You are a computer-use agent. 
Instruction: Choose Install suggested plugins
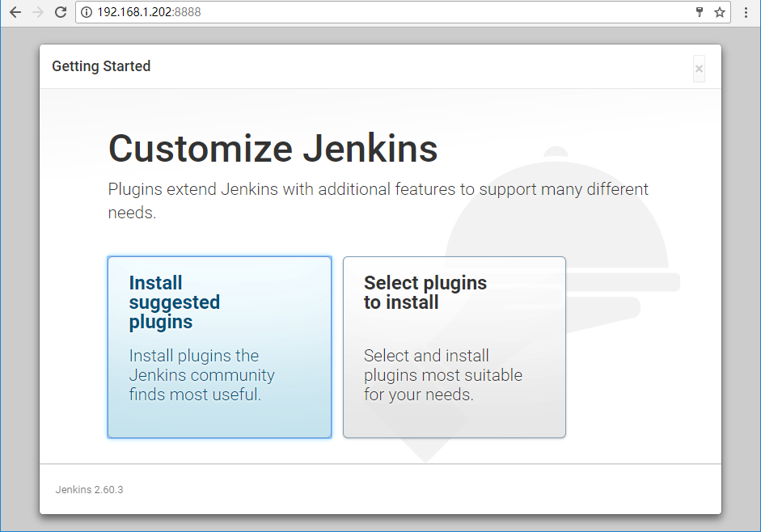[219, 347]
